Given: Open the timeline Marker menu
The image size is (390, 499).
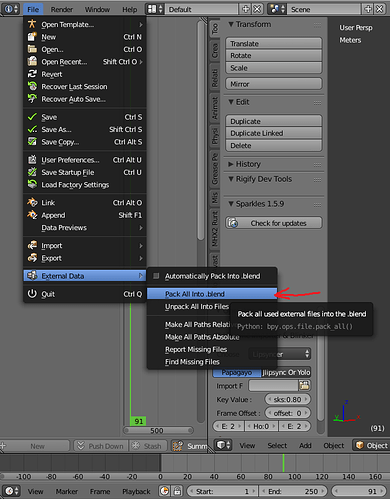Looking at the screenshot, I should click(67, 491).
